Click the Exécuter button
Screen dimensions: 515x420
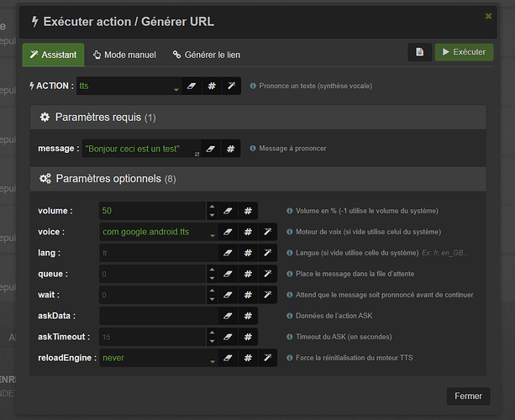(464, 52)
